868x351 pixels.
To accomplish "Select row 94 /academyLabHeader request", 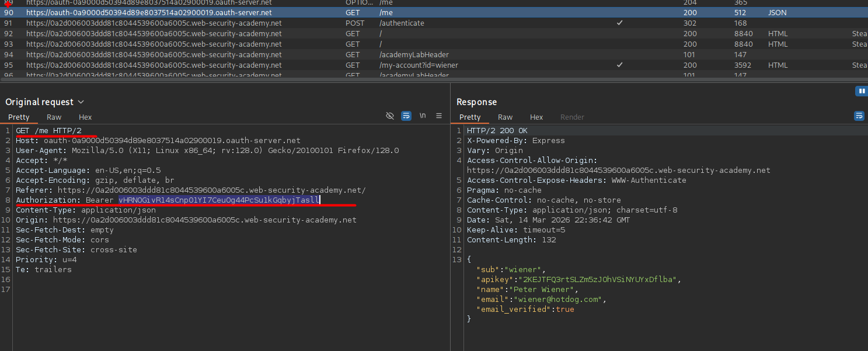I will pos(414,55).
